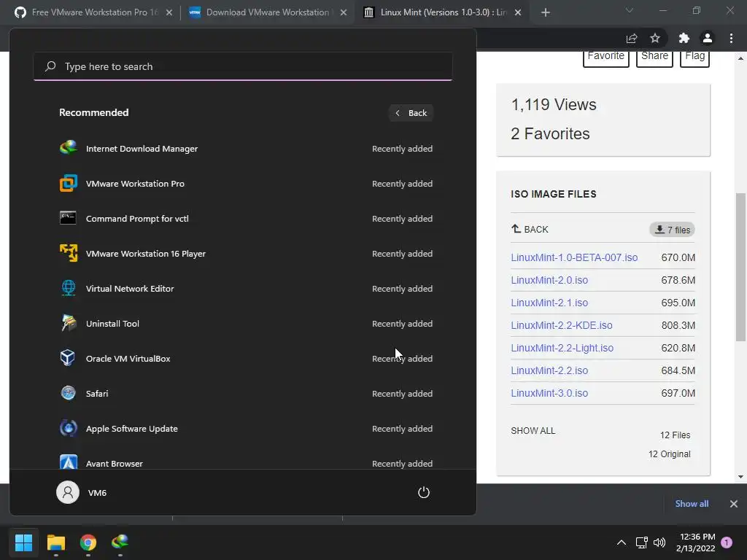Viewport: 747px width, 560px height.
Task: Launch Oracle VM VirtualBox
Action: [x=246, y=359]
